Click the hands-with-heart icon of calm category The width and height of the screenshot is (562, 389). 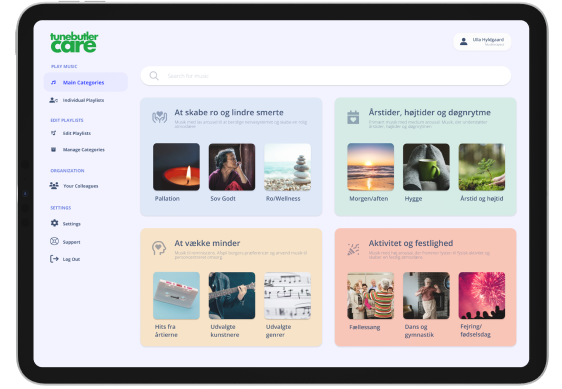(159, 117)
